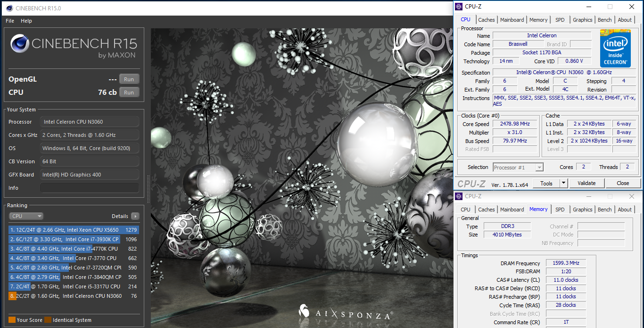Viewport: 644px width, 328px height.
Task: Click the CPU-Z title icon in the Memory window
Action: tap(459, 196)
